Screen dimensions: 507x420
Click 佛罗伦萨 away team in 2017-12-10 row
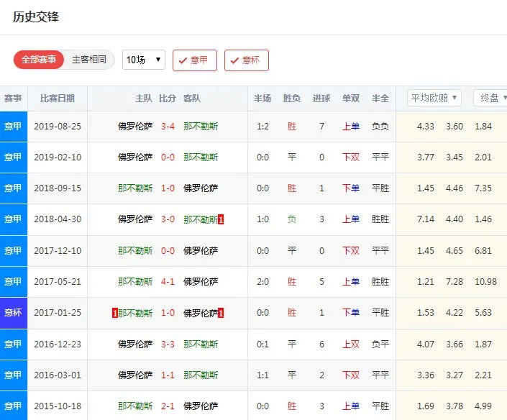click(201, 250)
